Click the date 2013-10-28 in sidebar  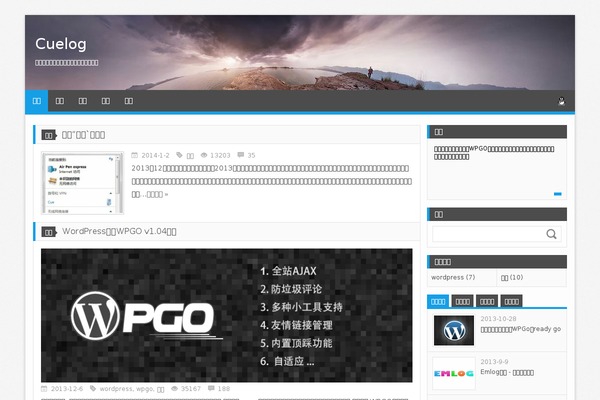click(x=498, y=319)
